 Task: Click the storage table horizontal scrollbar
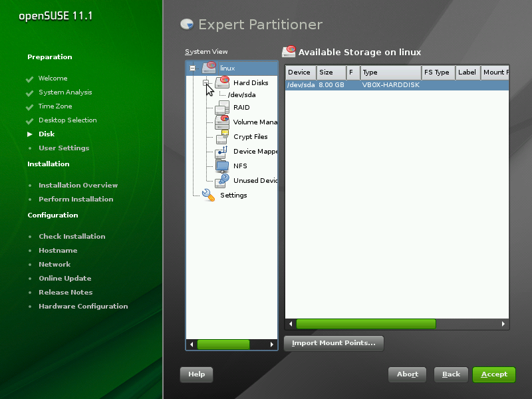365,324
